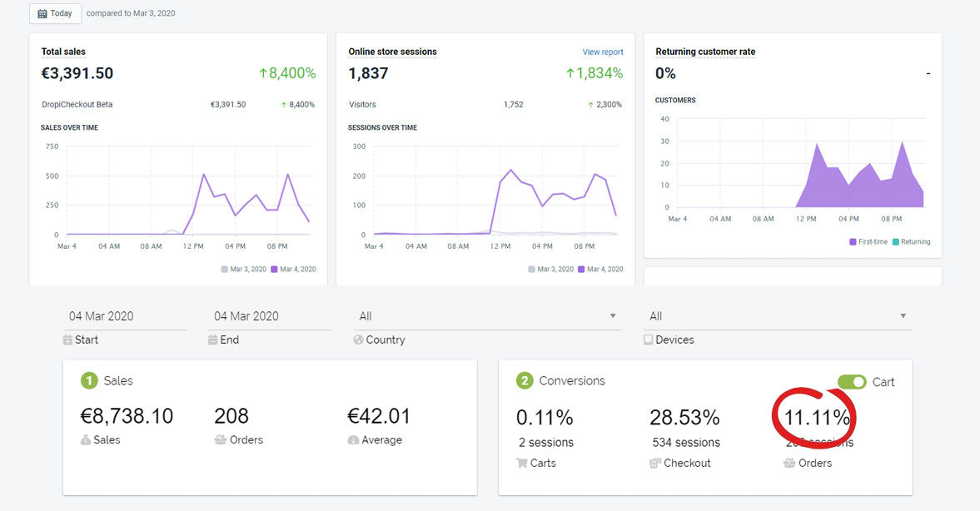
Task: Select green number 2 badge beside Conversions
Action: point(525,380)
